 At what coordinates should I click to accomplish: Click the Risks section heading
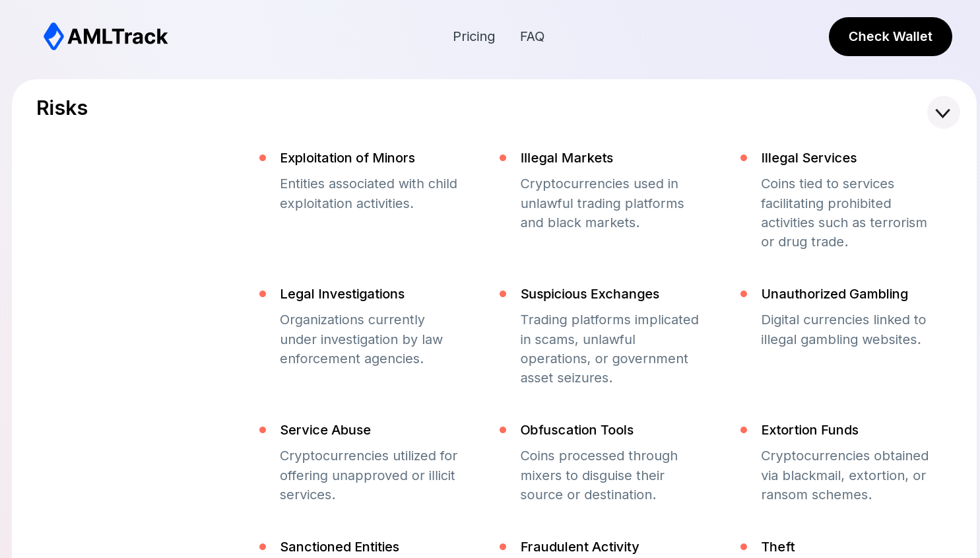pos(62,108)
